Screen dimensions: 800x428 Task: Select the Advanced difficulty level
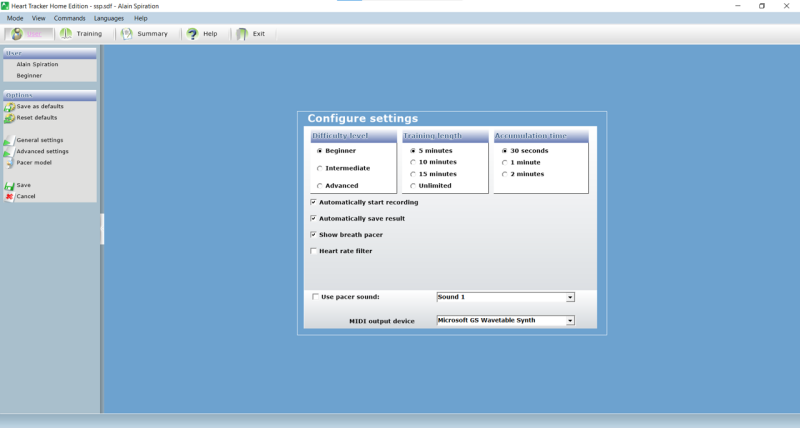coord(319,186)
